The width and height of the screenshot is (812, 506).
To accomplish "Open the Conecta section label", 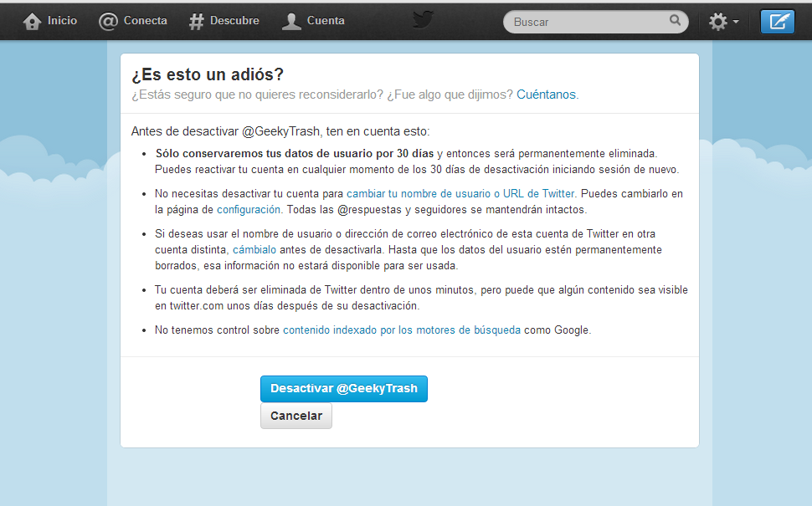I will (145, 21).
